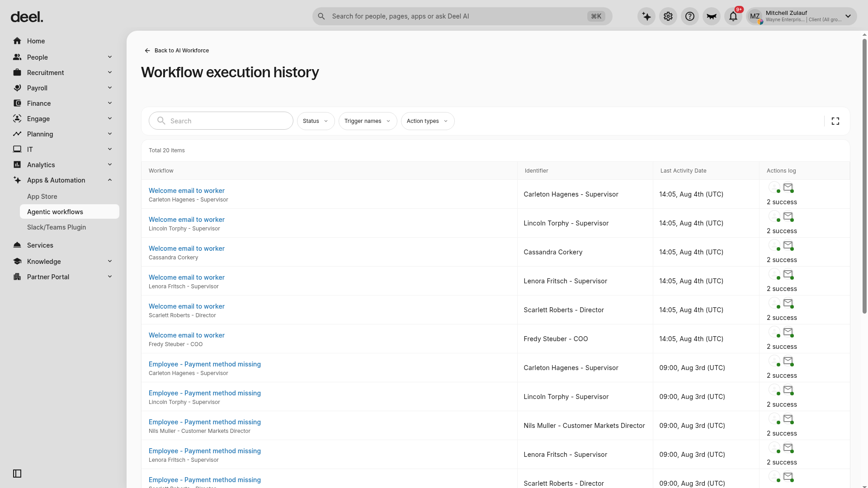This screenshot has width=868, height=488.
Task: Click the Partner Portal building icon
Action: pyautogui.click(x=17, y=277)
